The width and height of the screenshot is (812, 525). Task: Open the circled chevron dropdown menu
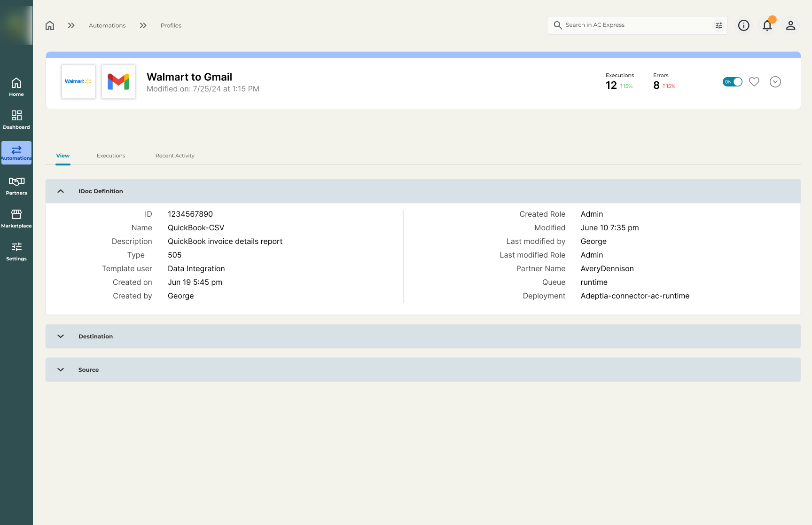[775, 82]
